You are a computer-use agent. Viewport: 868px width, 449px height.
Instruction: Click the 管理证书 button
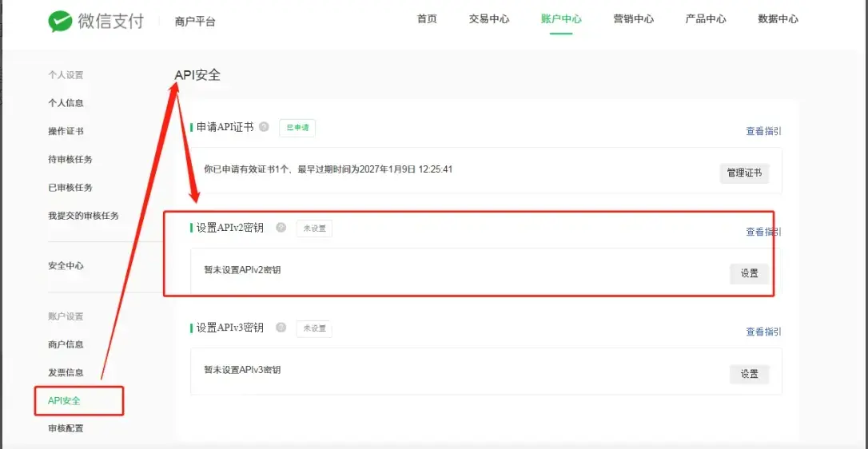744,173
